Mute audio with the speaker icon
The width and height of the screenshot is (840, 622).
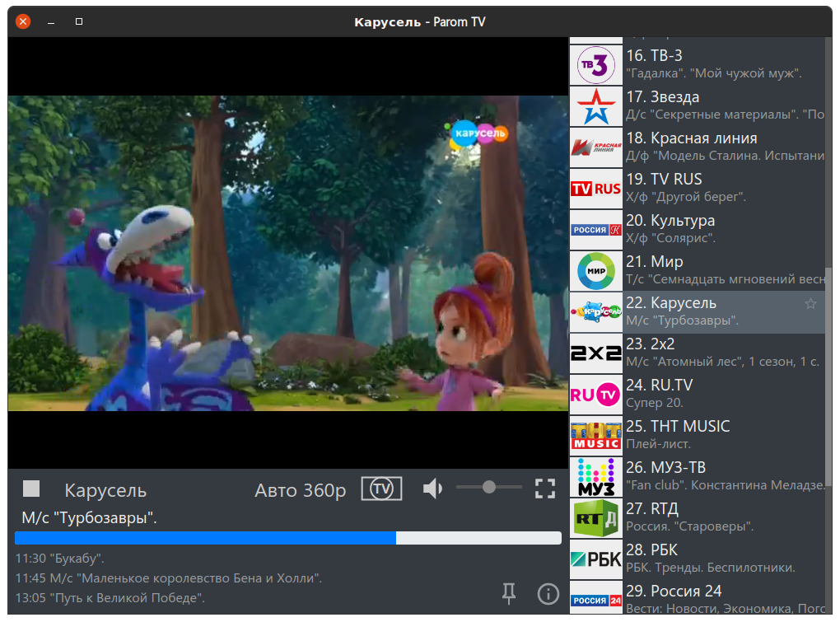tap(432, 489)
